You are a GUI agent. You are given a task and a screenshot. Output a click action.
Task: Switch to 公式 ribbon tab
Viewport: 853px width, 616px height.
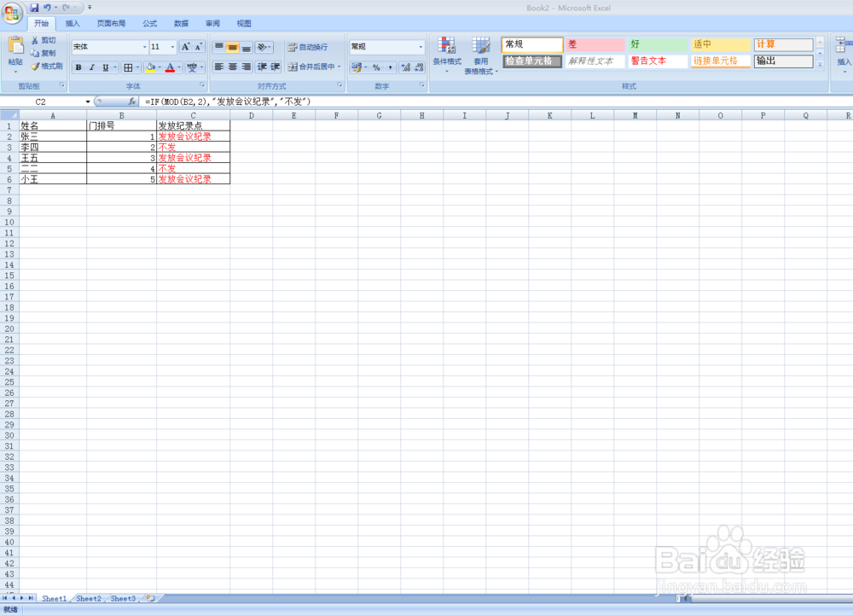click(x=149, y=23)
